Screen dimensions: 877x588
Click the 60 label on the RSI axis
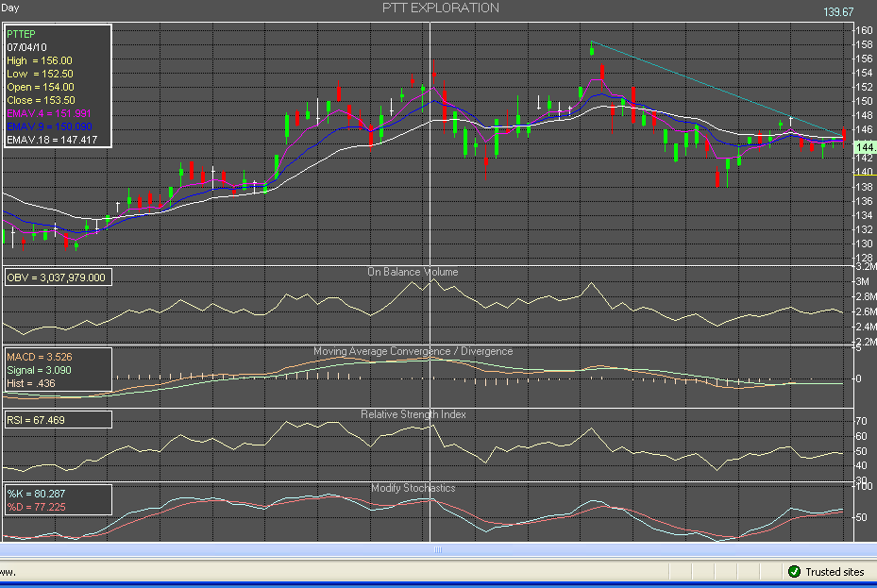(x=862, y=436)
